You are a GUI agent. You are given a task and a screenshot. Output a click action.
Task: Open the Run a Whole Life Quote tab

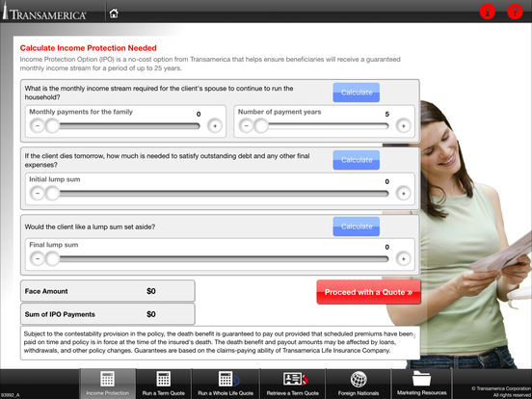226,384
